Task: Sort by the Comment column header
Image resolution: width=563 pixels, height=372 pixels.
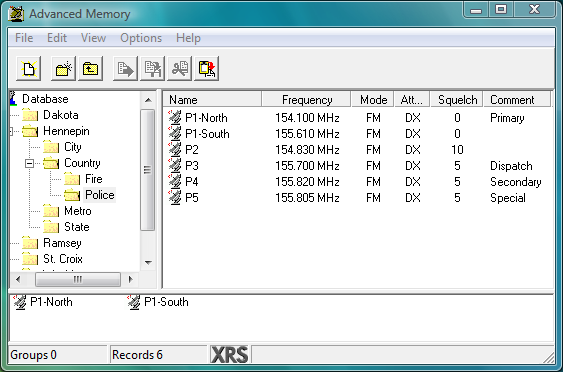Action: (517, 99)
